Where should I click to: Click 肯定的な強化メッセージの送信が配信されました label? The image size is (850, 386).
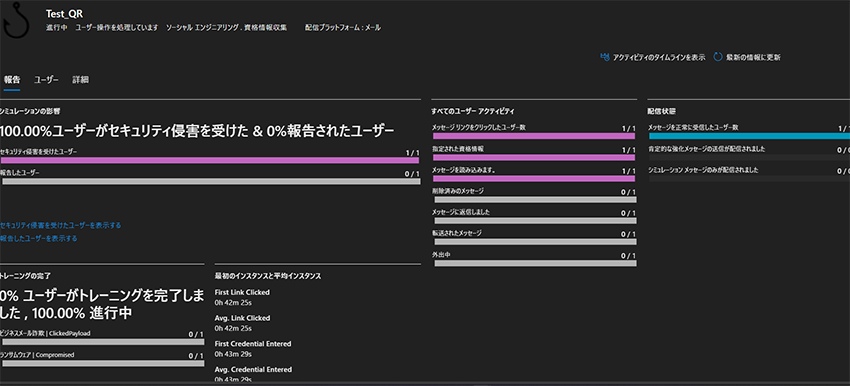pyautogui.click(x=707, y=149)
